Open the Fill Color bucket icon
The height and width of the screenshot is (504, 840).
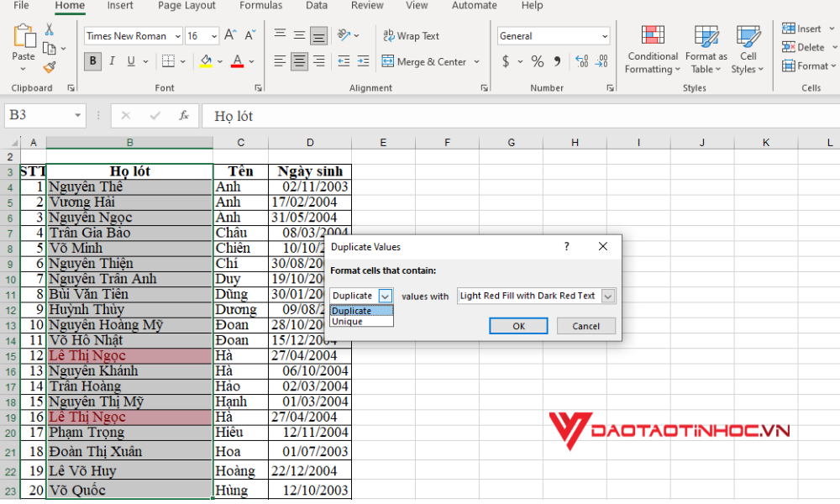pos(206,61)
